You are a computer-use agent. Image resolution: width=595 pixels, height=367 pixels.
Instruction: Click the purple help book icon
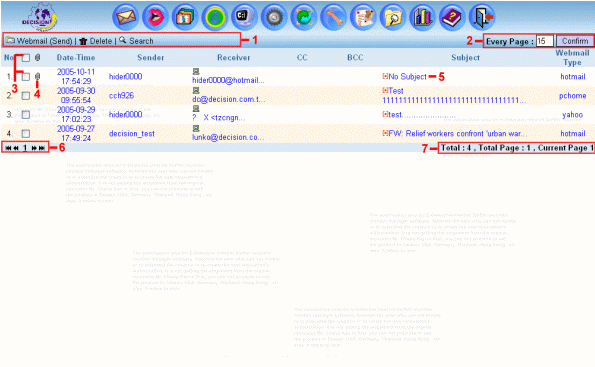pyautogui.click(x=452, y=17)
